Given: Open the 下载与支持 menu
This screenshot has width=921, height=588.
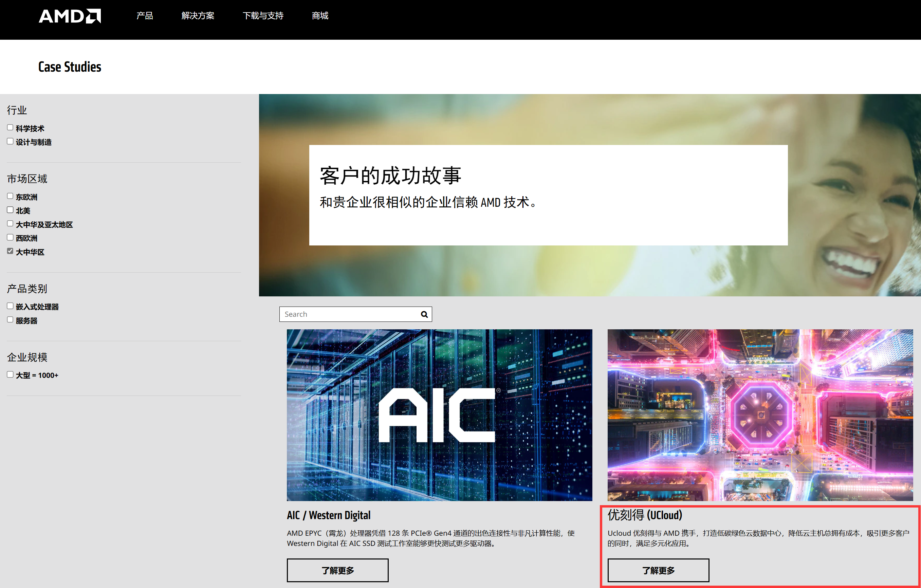Looking at the screenshot, I should [x=263, y=16].
